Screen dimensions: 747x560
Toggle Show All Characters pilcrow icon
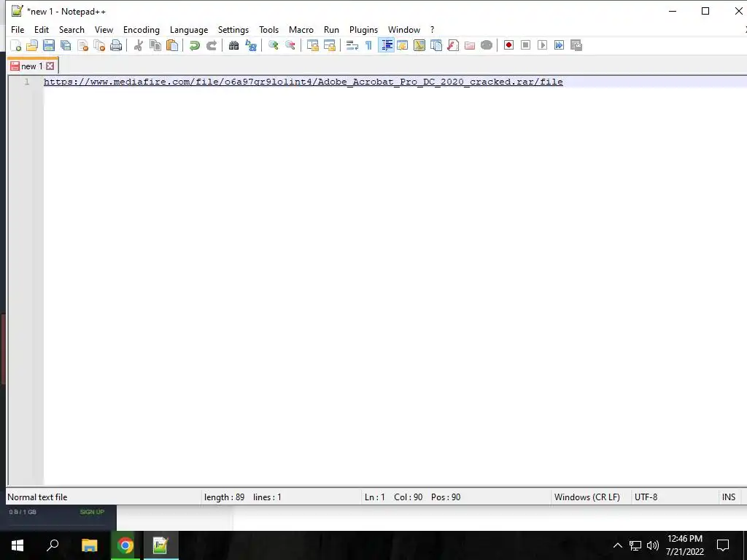click(x=368, y=45)
